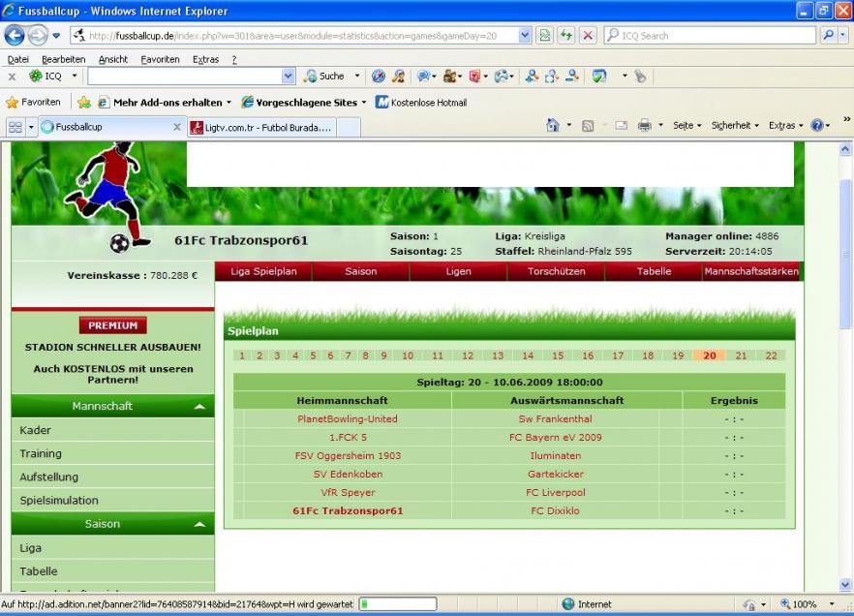
Task: Open the Ansicht menu
Action: pos(113,59)
